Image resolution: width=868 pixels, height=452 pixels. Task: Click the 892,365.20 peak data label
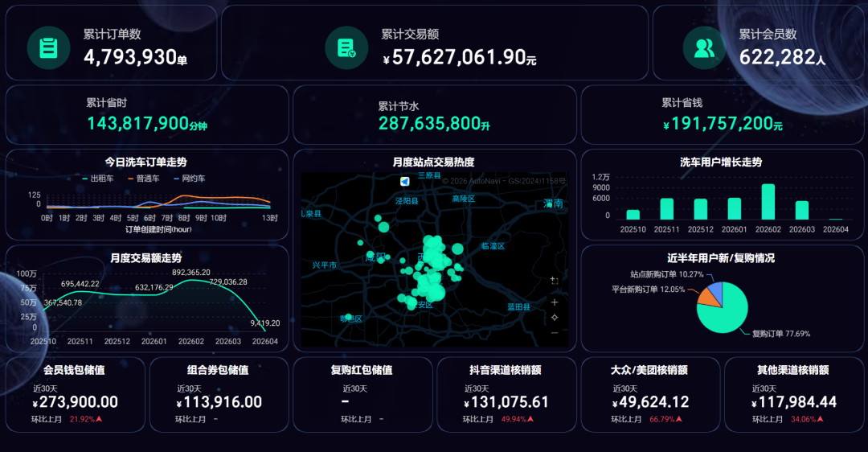pyautogui.click(x=191, y=273)
